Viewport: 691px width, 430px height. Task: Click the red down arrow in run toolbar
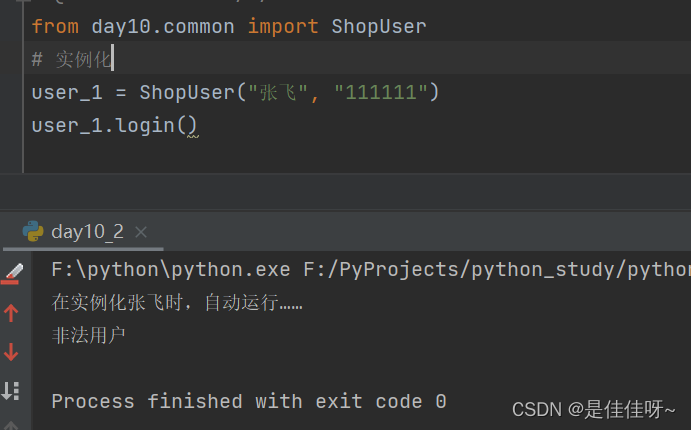pos(11,352)
